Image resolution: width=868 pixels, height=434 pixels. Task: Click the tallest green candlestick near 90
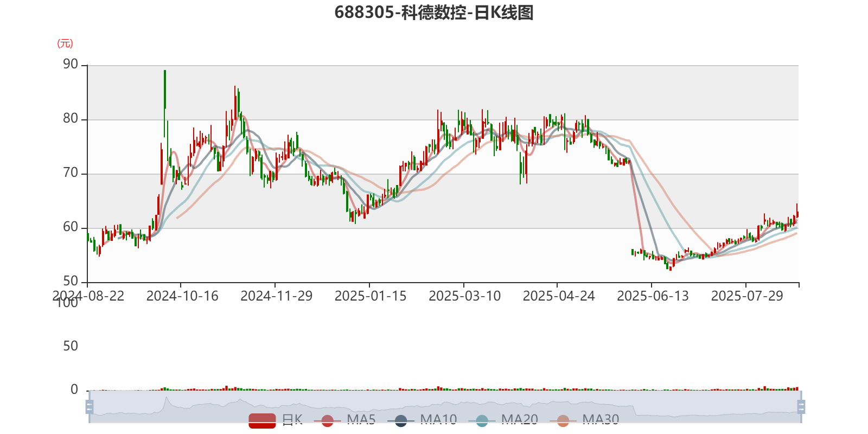(165, 90)
